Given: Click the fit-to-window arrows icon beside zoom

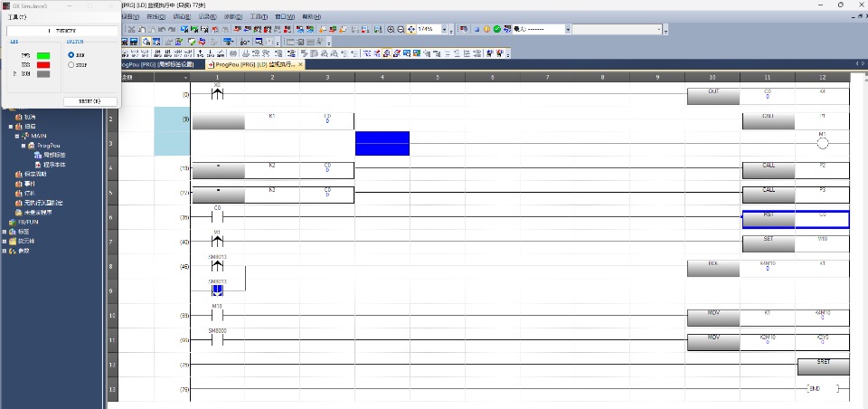Looking at the screenshot, I should coord(410,29).
